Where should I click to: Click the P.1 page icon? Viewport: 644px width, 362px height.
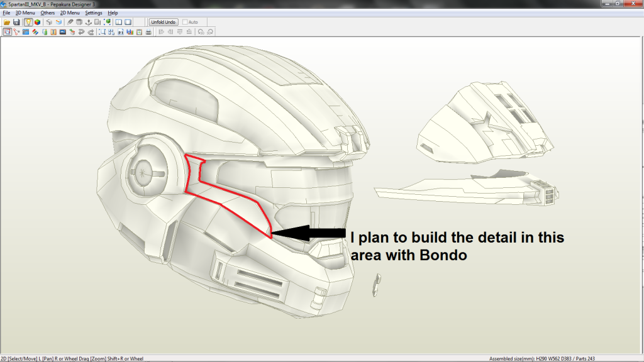(121, 32)
